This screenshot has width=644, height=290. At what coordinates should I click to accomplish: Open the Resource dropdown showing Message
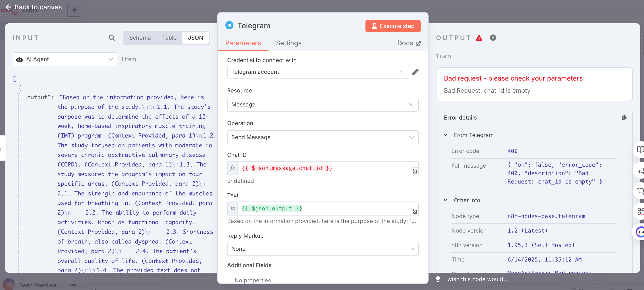coord(322,105)
